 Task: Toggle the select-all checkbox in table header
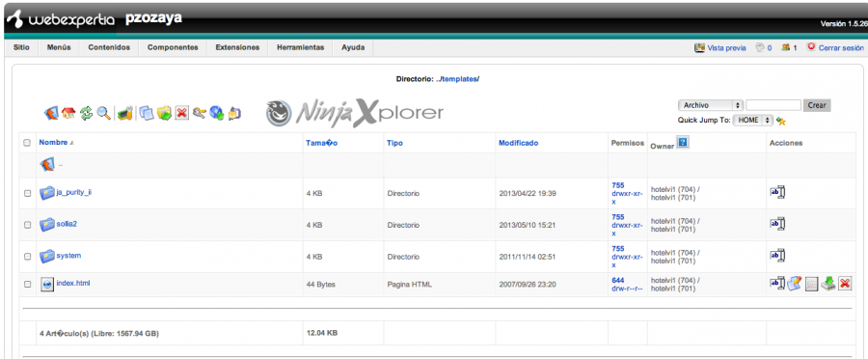[x=27, y=143]
